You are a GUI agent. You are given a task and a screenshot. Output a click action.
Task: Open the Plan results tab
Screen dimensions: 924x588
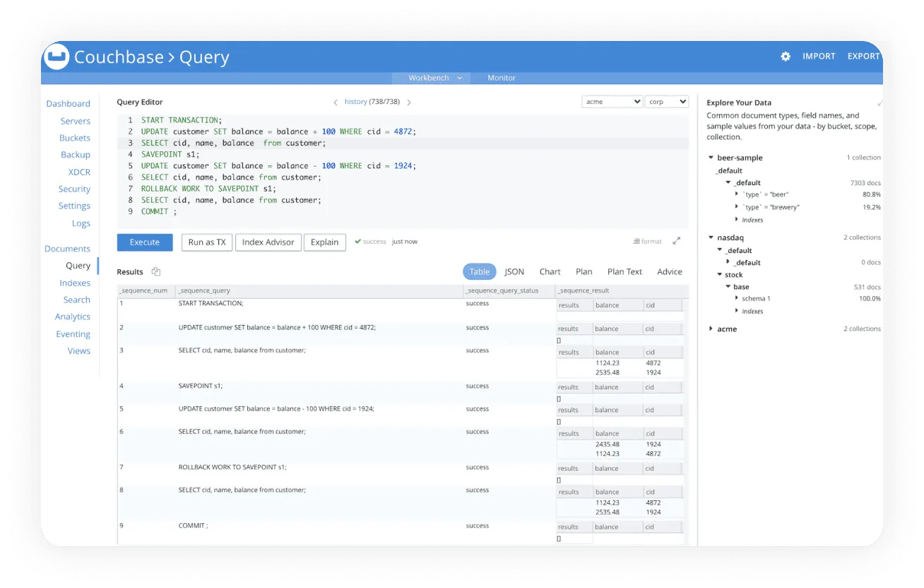tap(584, 272)
